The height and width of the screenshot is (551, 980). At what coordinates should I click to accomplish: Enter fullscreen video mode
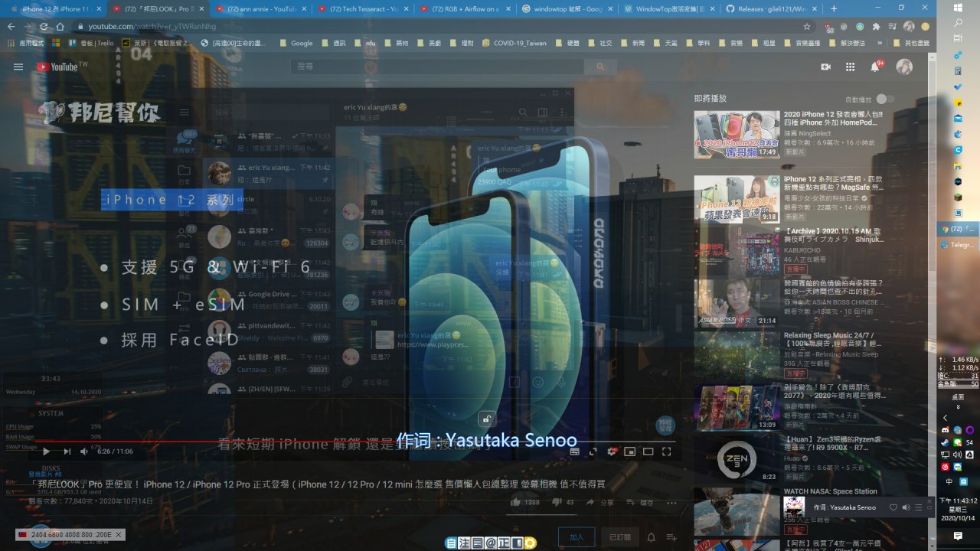667,452
